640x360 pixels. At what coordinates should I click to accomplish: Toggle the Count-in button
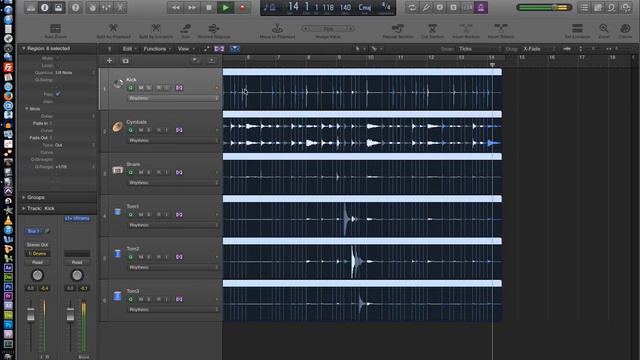coord(467,7)
